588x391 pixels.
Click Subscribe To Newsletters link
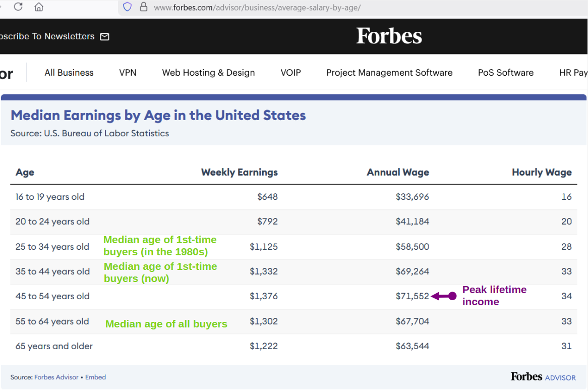coord(47,36)
